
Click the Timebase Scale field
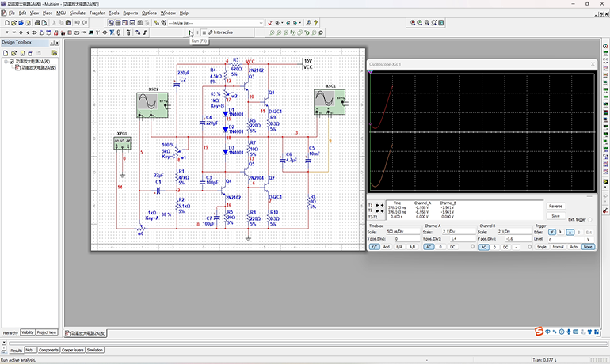click(402, 232)
